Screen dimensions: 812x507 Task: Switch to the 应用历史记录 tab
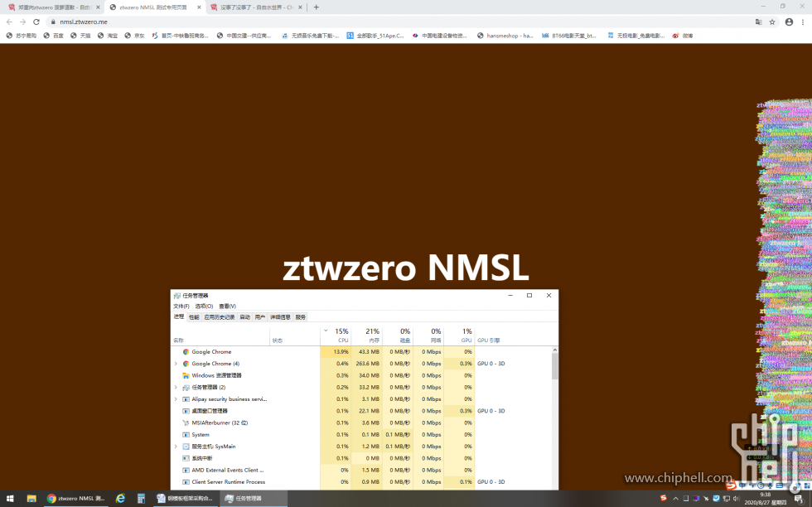tap(220, 317)
